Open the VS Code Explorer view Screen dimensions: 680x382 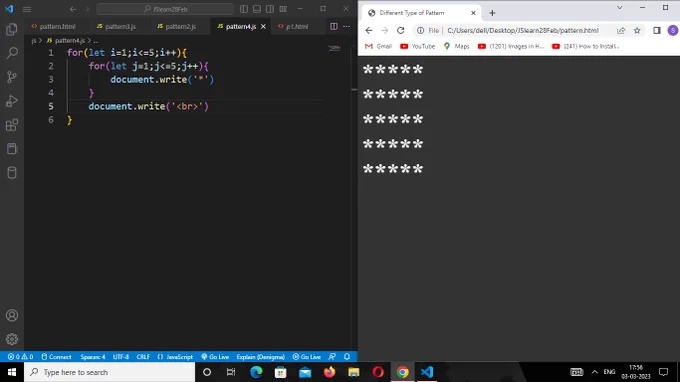click(12, 29)
